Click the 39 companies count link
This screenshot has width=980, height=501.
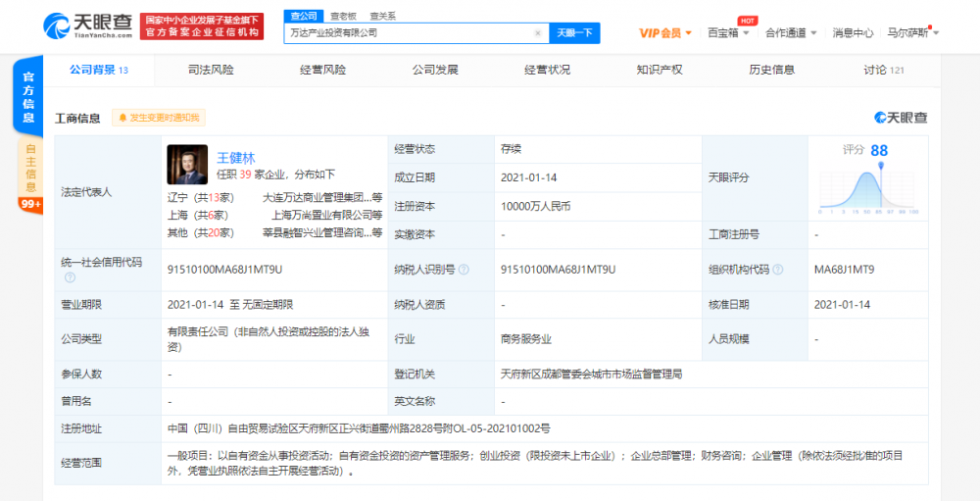(245, 175)
